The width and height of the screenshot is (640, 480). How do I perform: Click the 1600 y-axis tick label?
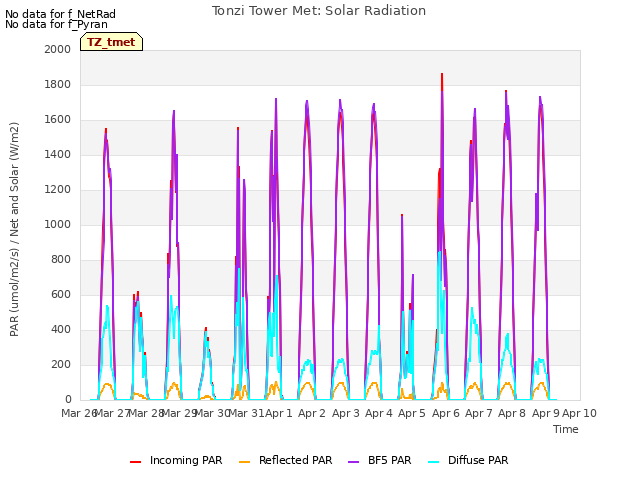coord(58,120)
